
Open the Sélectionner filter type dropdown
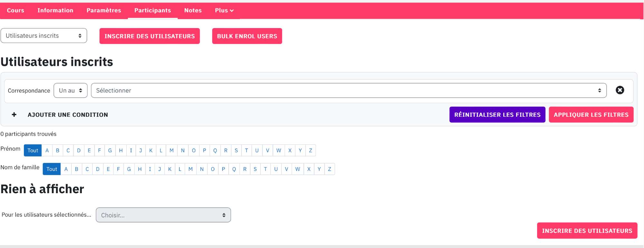point(349,91)
